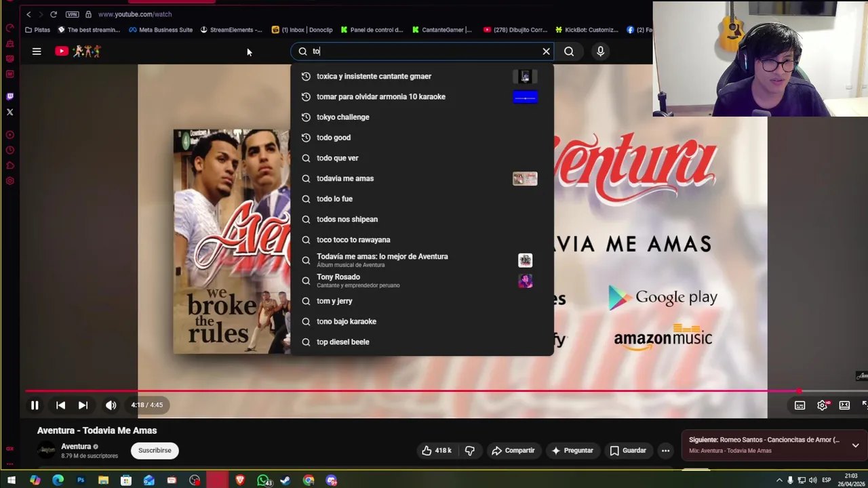Screen dimensions: 868x488
Task: Open 'Todavía me amas: lo mejor de Aventura' album
Action: pos(422,260)
